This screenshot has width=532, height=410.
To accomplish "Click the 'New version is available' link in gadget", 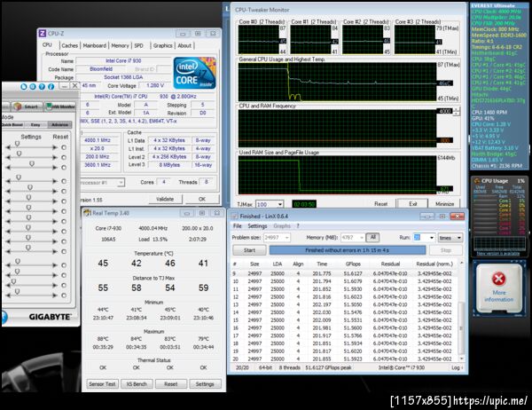I will coord(498,254).
